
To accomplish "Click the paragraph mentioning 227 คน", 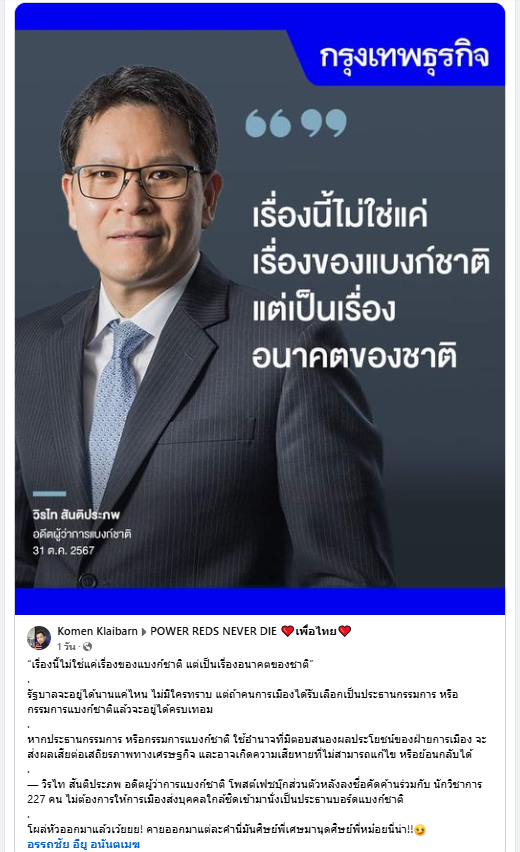I will [255, 792].
